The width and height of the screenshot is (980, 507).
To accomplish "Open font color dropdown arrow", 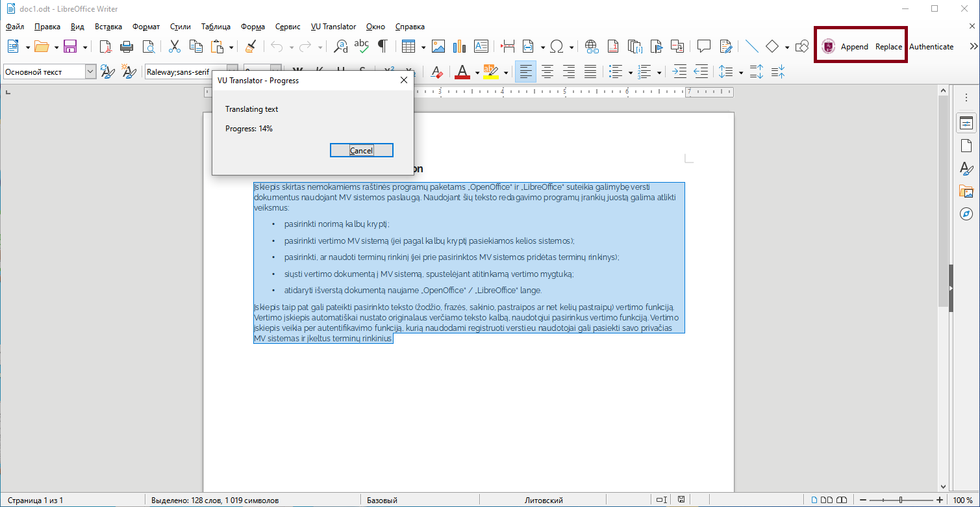I will coord(477,73).
